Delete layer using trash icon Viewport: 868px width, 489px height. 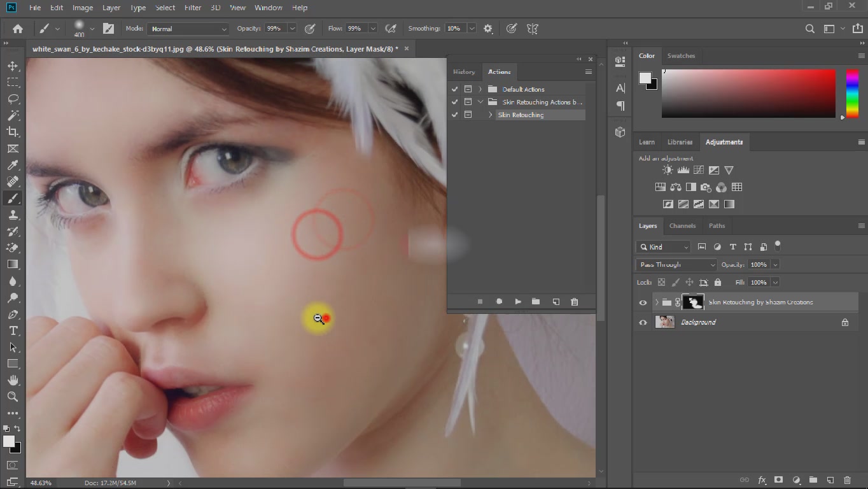click(x=847, y=480)
